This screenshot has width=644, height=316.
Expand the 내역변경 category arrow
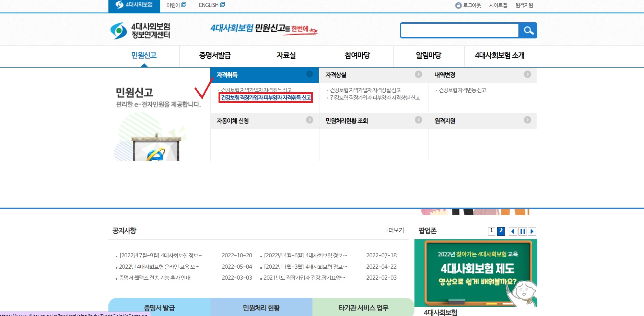(x=527, y=75)
